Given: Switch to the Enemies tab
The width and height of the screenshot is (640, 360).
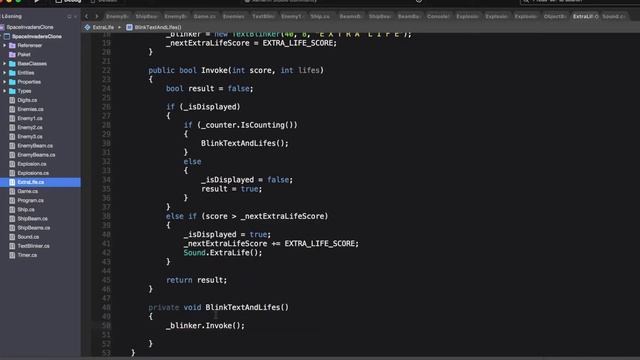Looking at the screenshot, I should point(234,16).
